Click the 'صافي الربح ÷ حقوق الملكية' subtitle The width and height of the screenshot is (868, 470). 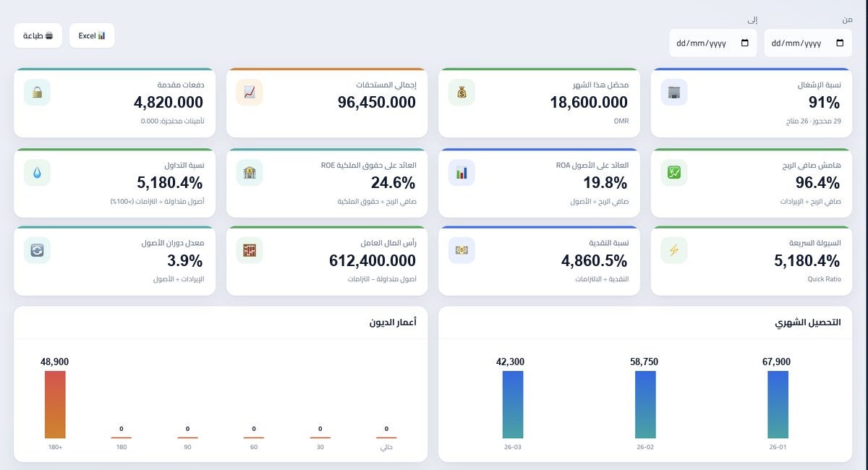(377, 201)
